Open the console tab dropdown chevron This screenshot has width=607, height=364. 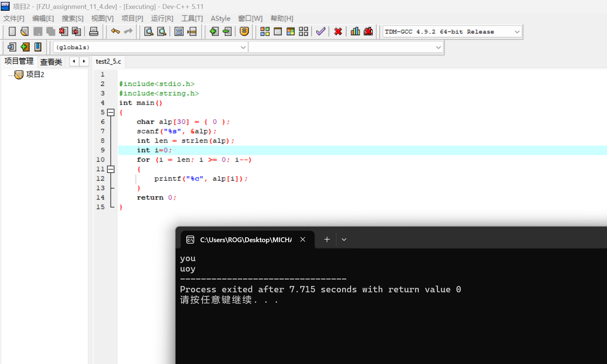point(344,240)
